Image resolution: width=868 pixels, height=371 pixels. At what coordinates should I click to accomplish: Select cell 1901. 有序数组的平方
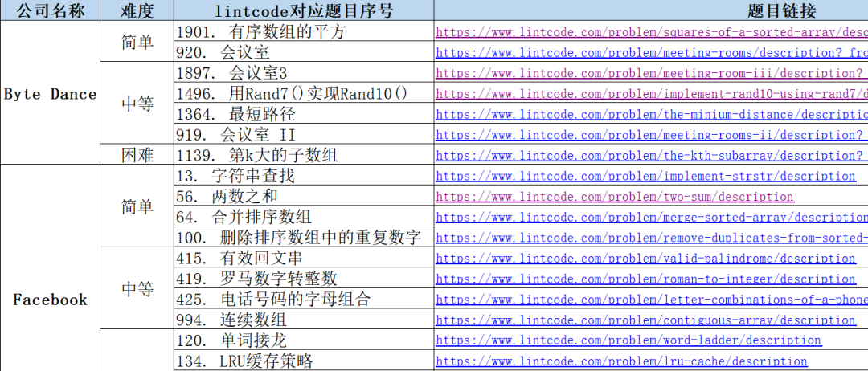(304, 32)
